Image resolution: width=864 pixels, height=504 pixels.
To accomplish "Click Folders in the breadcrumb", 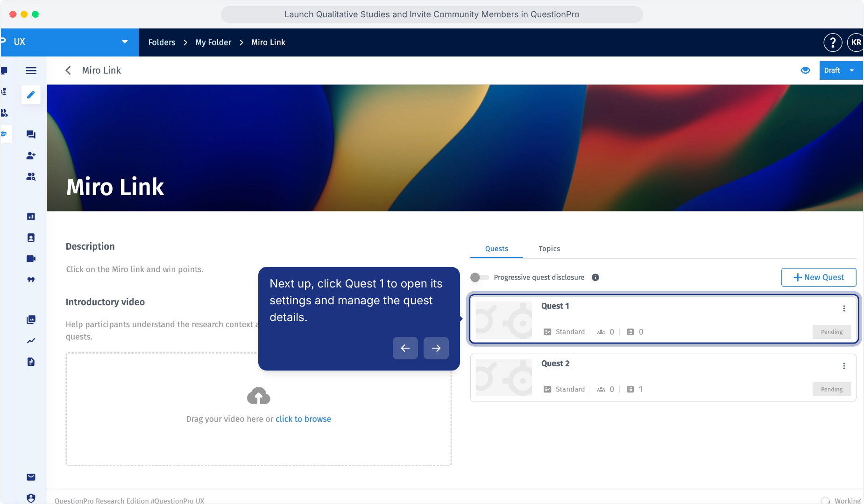I will coord(162,42).
